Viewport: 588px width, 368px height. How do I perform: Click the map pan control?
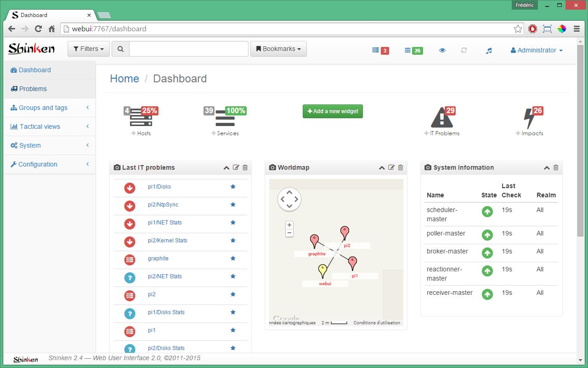point(289,199)
